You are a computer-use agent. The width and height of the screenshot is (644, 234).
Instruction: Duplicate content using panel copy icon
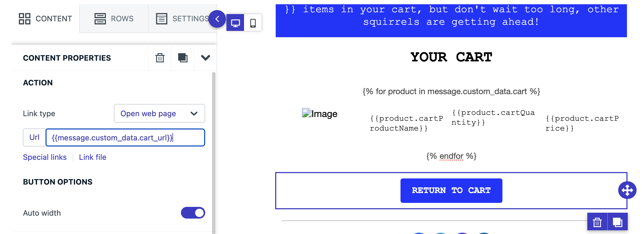183,58
